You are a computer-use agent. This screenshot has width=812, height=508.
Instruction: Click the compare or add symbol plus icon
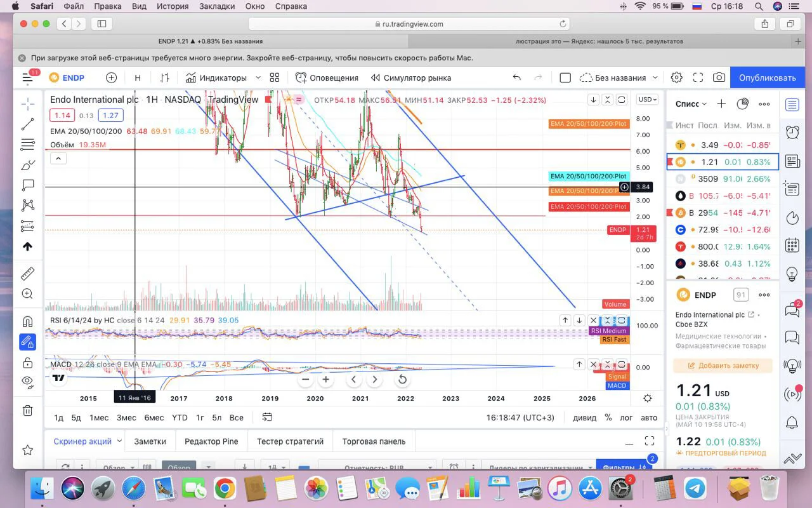[111, 77]
